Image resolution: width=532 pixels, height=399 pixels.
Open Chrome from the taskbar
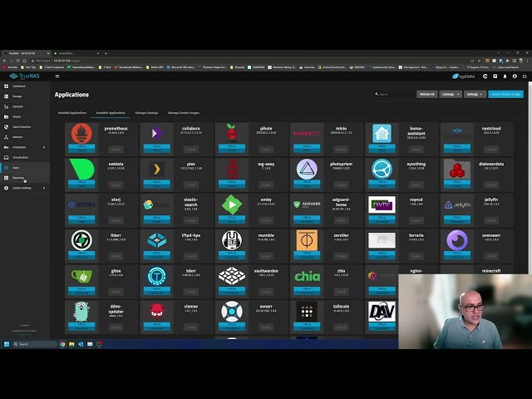pos(62,344)
